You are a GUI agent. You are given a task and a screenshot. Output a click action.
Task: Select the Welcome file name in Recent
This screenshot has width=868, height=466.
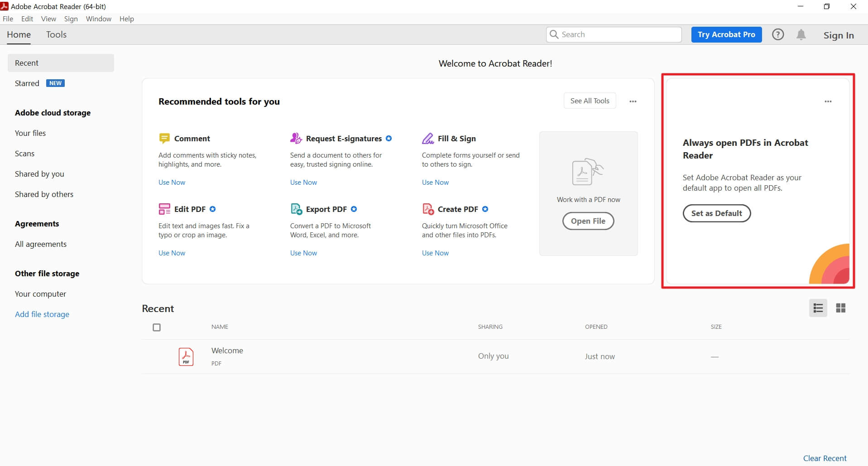tap(227, 351)
